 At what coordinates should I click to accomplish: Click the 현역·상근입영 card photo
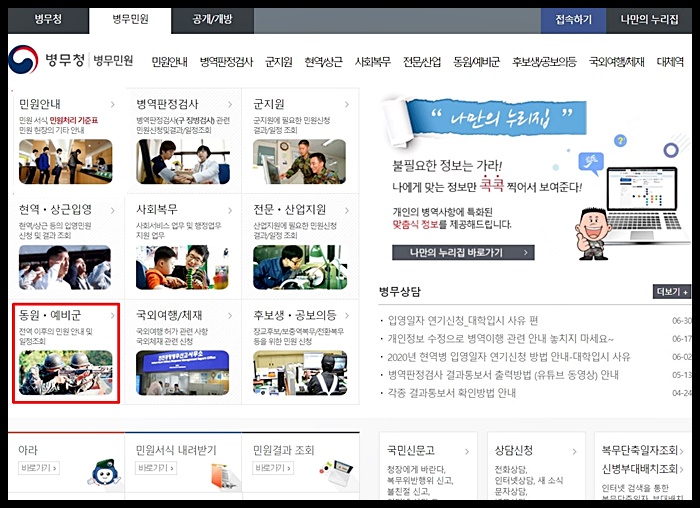(x=65, y=267)
